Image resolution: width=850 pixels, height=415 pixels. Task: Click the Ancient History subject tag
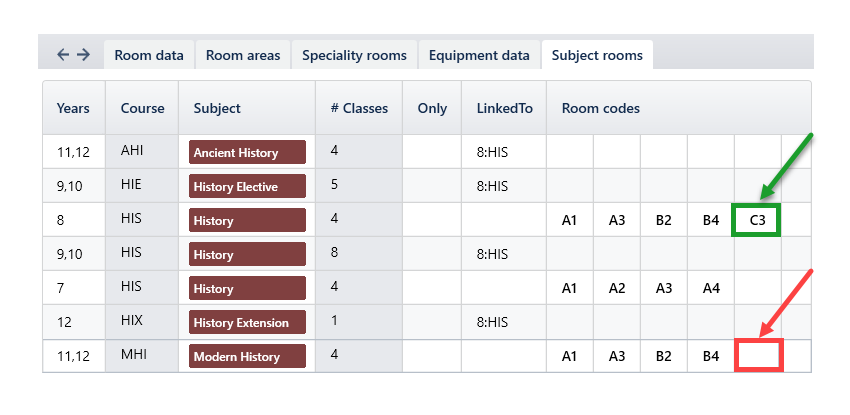point(247,152)
